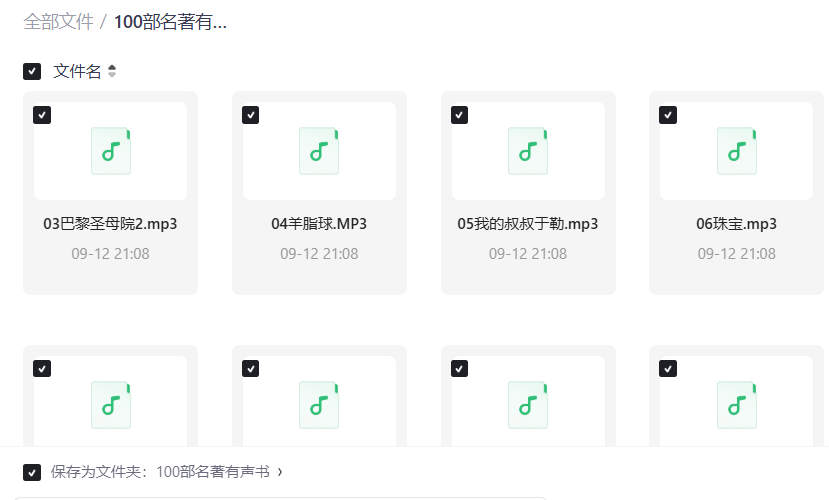
Task: Toggle the select-all checkbox beside 文件名
Action: point(32,72)
